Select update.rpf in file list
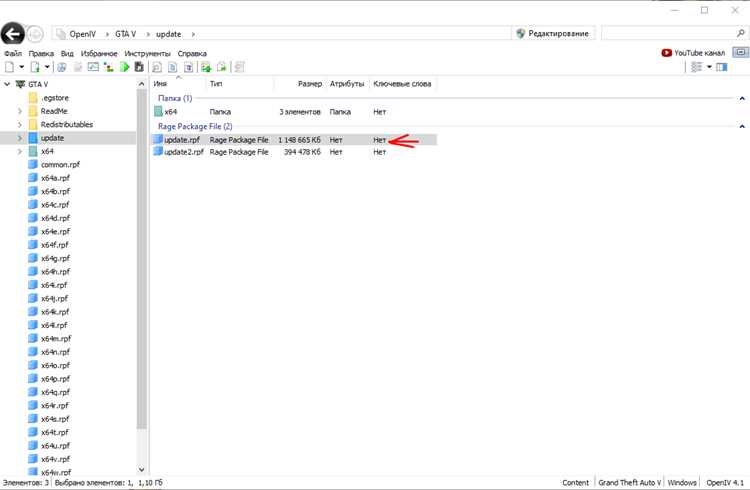Image resolution: width=750 pixels, height=490 pixels. pos(294,140)
